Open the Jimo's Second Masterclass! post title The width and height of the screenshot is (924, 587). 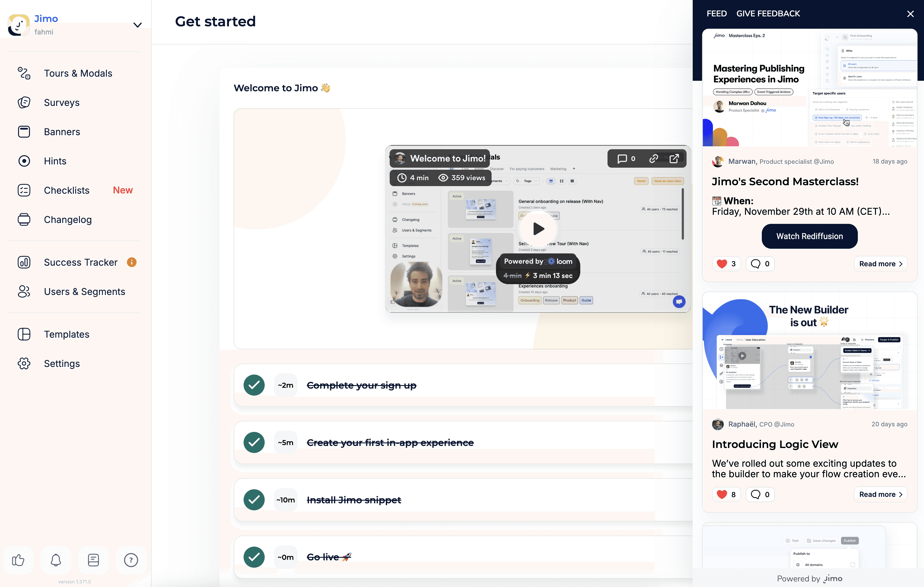[785, 181]
